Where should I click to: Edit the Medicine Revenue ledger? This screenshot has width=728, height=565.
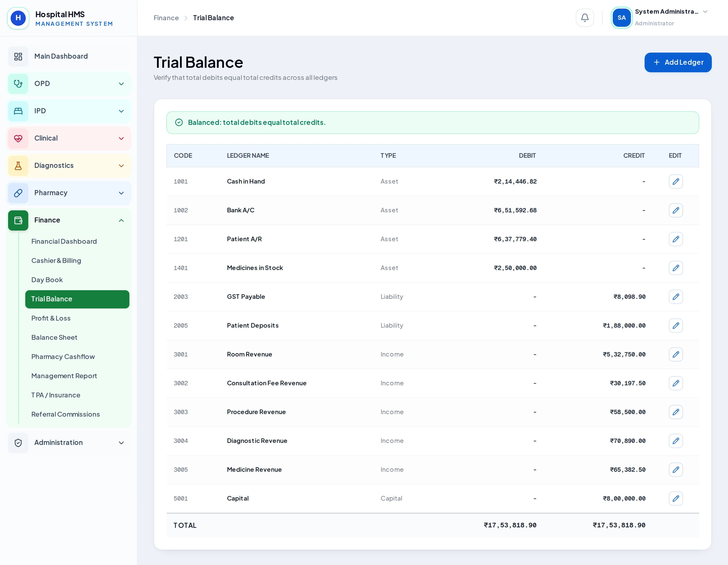coord(676,470)
